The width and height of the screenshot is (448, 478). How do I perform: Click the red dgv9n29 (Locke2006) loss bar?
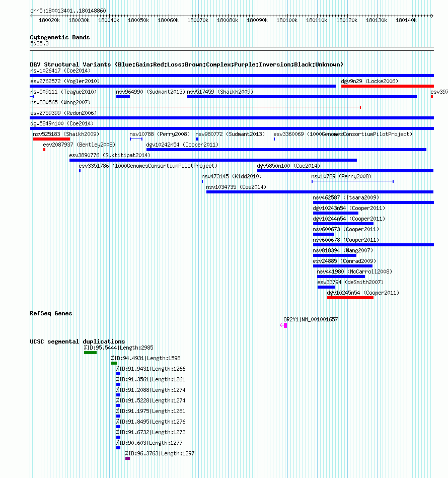point(388,86)
